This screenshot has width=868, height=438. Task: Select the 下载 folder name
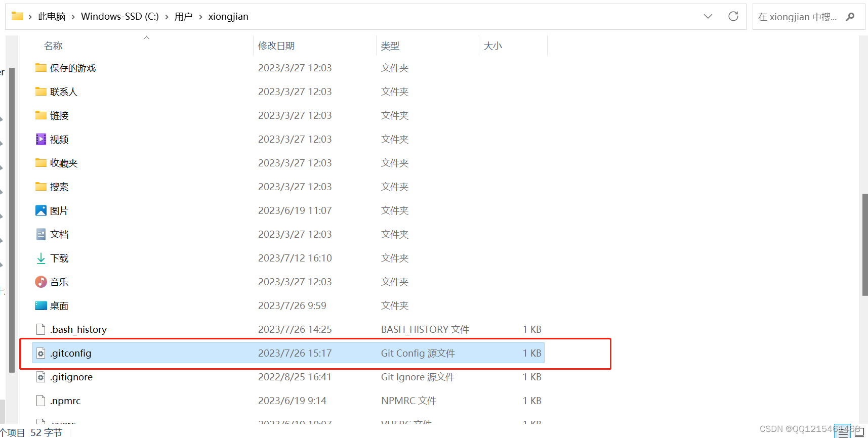pos(59,258)
